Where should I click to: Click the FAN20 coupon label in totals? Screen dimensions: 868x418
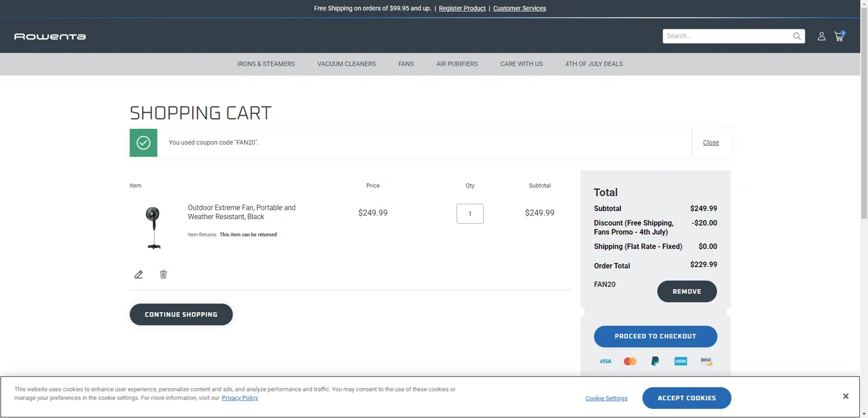pos(605,284)
